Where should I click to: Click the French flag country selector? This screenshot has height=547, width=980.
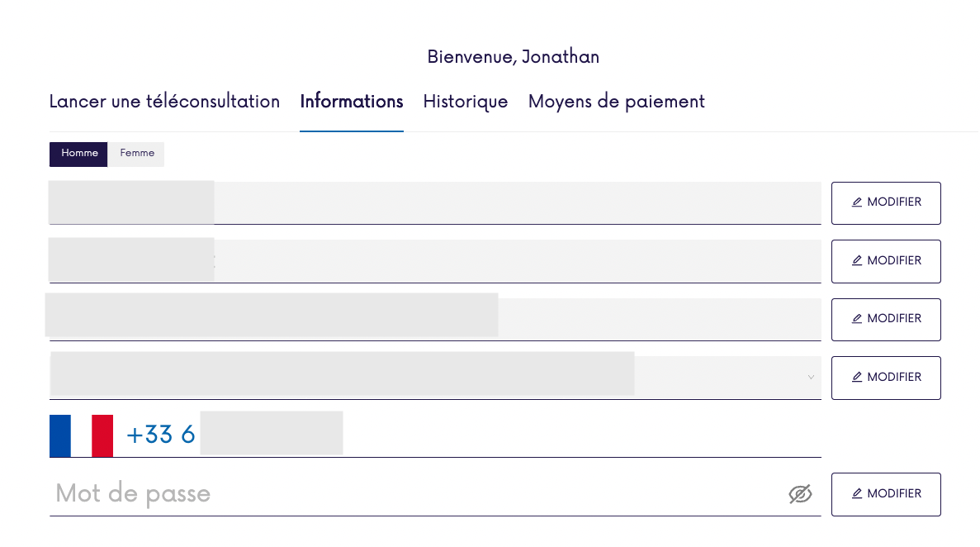(x=81, y=435)
